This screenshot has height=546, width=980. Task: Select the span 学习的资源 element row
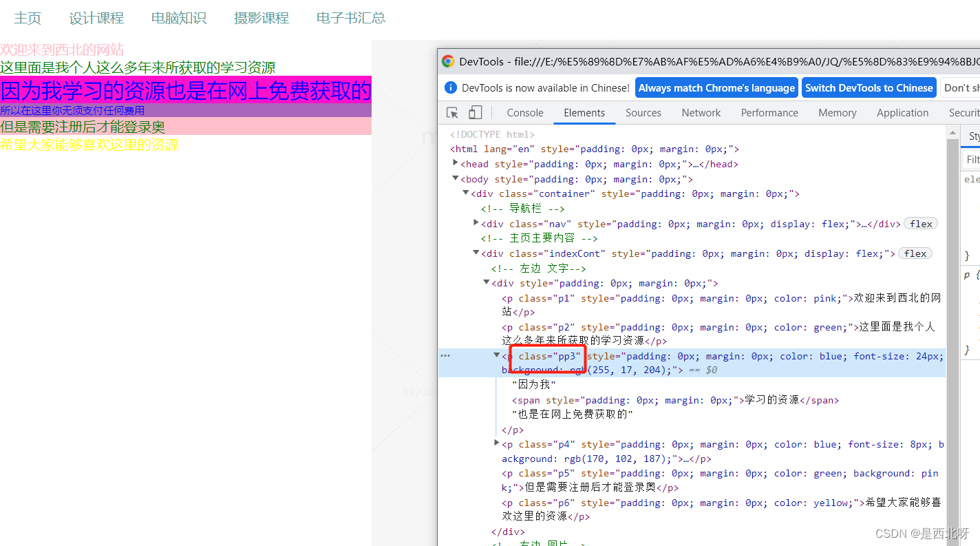pos(675,400)
